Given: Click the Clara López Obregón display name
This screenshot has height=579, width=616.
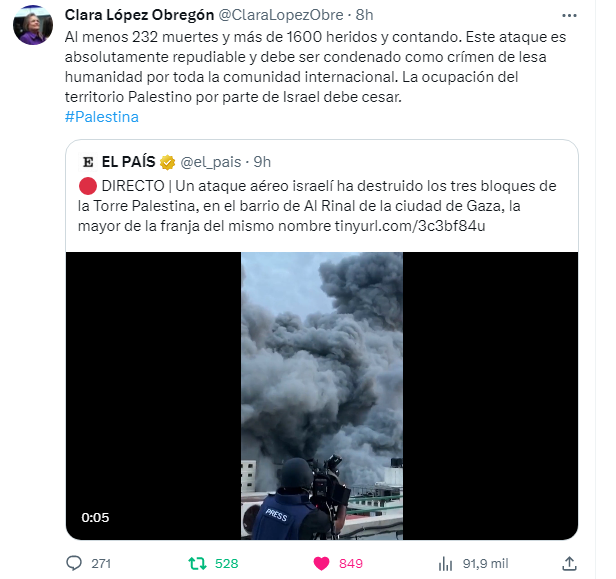Looking at the screenshot, I should [139, 15].
